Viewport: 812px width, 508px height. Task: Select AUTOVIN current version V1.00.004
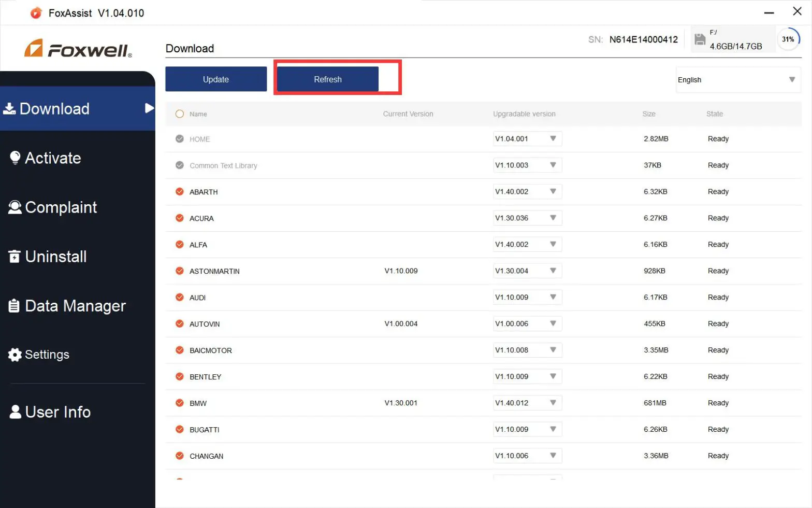pos(401,323)
